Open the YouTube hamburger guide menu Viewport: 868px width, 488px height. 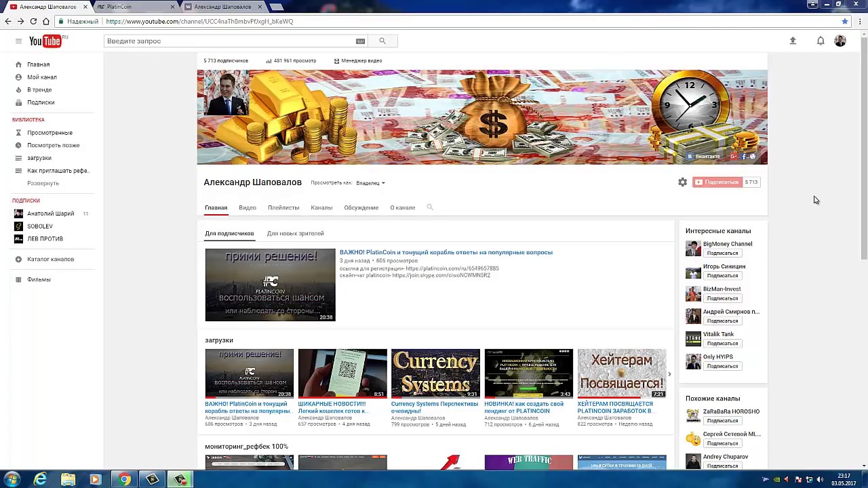point(18,41)
